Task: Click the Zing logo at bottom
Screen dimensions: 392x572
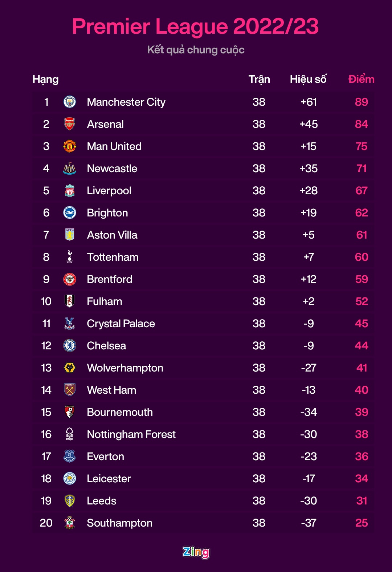Action: [196, 552]
